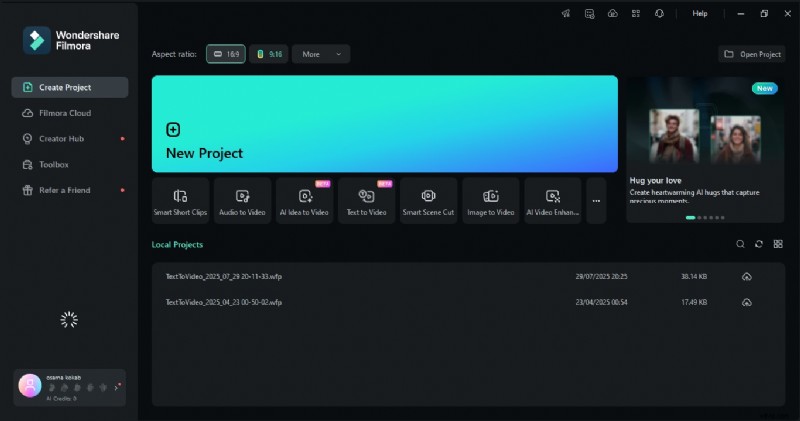Open the Smart Short Clips tool
This screenshot has width=800, height=421.
point(181,201)
